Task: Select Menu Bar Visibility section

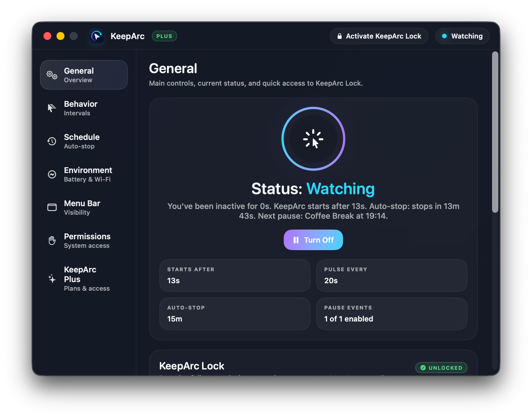Action: click(x=84, y=207)
